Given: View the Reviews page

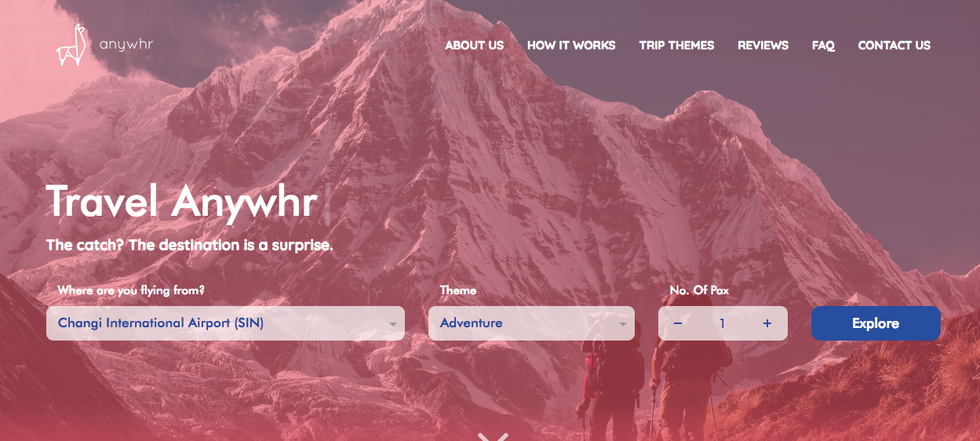Looking at the screenshot, I should click(763, 46).
